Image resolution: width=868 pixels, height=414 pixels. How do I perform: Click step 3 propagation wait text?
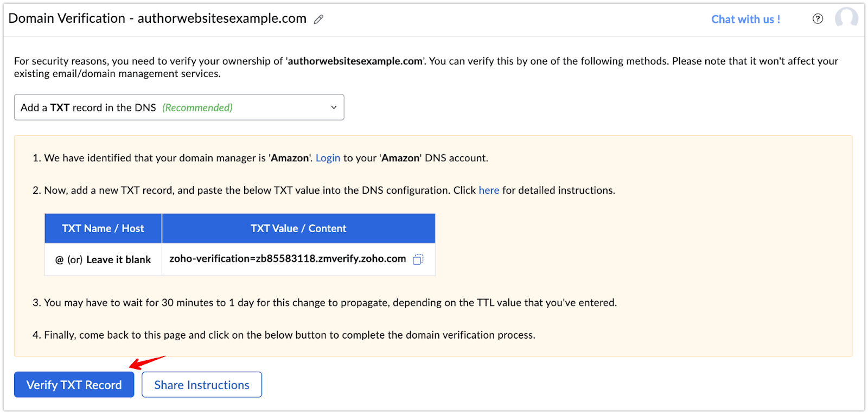324,303
